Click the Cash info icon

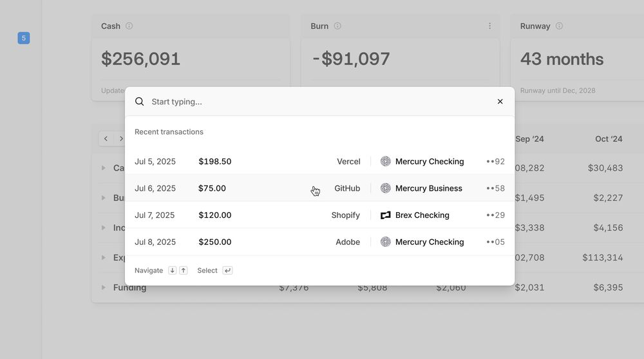(129, 26)
